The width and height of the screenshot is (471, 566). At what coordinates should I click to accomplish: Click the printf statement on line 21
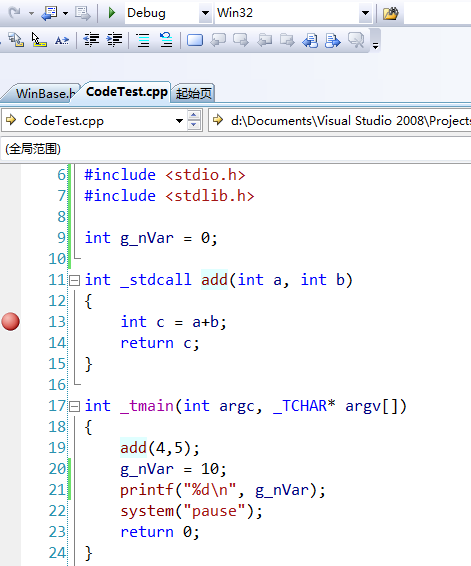(223, 490)
